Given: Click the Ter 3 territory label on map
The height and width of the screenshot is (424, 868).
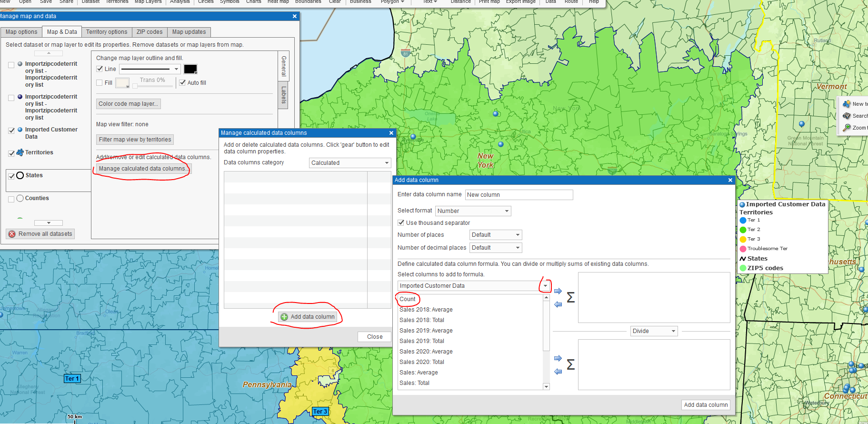Looking at the screenshot, I should click(x=320, y=412).
